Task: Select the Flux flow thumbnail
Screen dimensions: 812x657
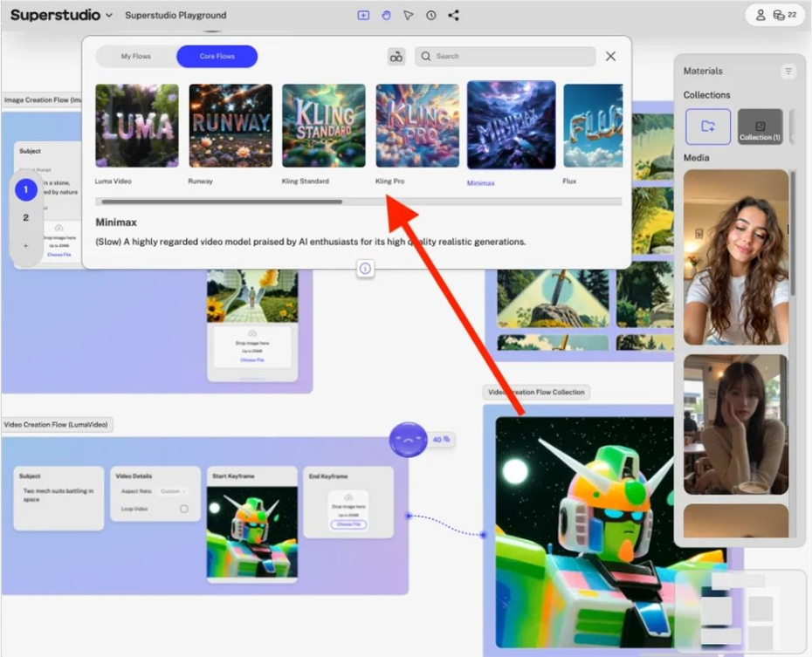Action: click(593, 126)
